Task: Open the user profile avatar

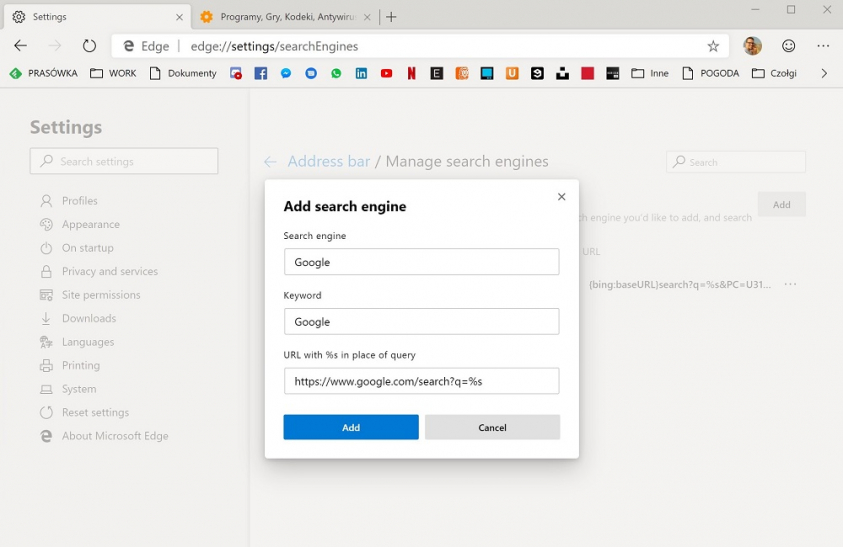Action: (752, 46)
